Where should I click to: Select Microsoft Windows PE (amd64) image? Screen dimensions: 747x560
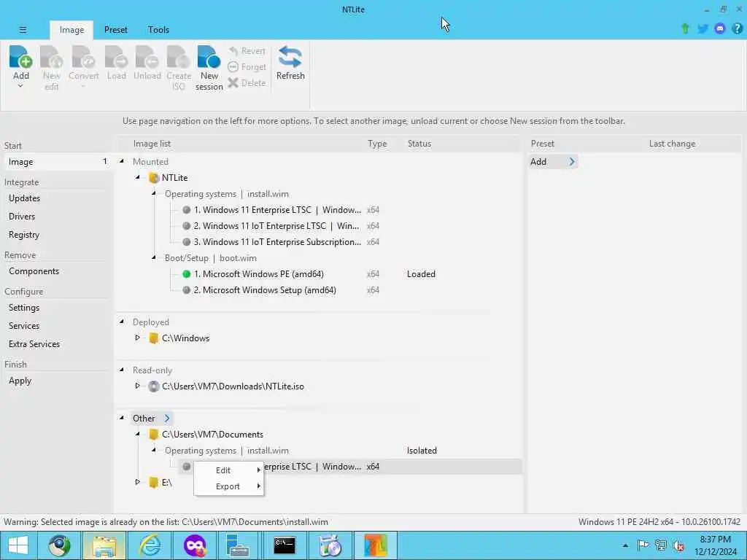click(x=259, y=274)
